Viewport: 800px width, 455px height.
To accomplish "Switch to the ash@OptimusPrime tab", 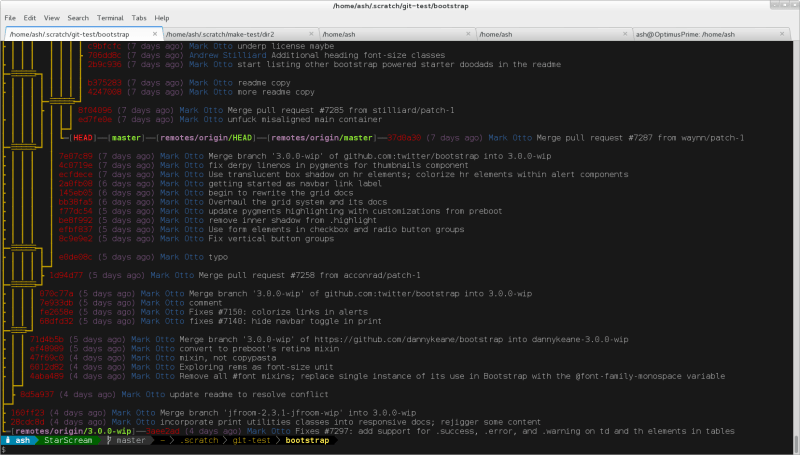I will (711, 34).
